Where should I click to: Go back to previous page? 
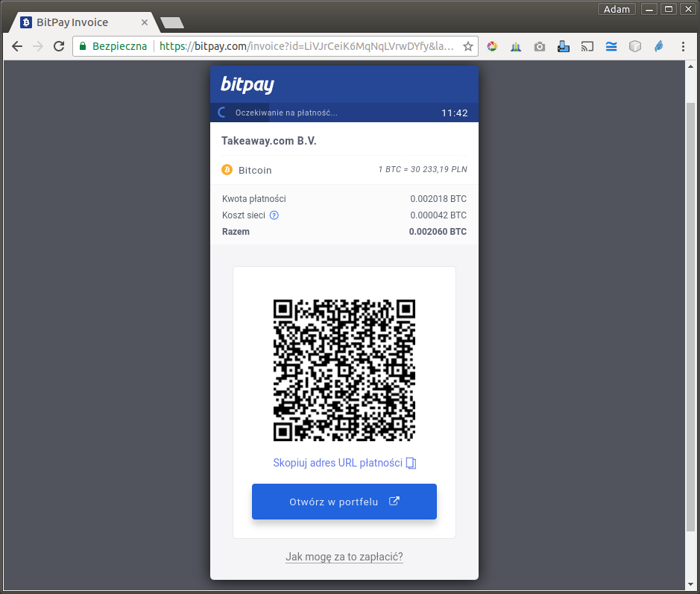[x=17, y=46]
